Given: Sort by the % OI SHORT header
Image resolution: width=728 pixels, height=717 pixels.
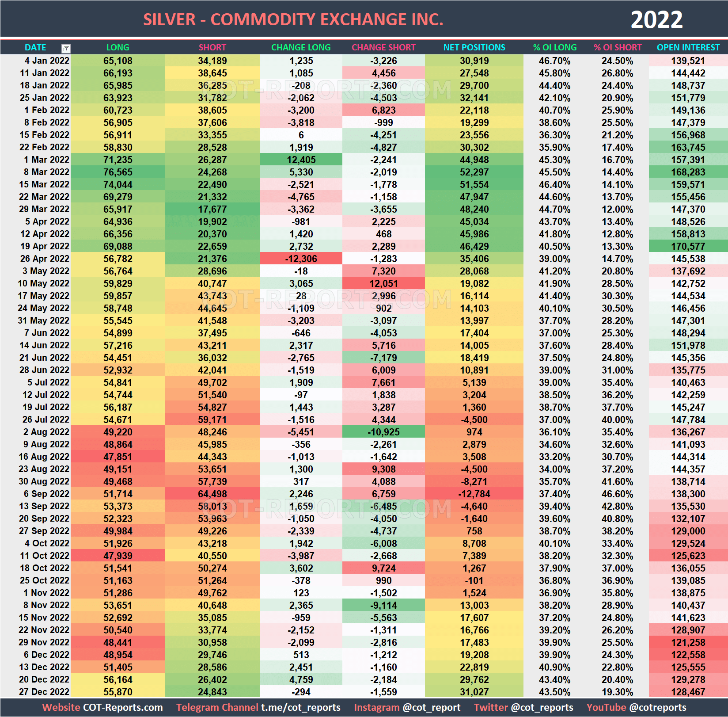Looking at the screenshot, I should (x=618, y=47).
